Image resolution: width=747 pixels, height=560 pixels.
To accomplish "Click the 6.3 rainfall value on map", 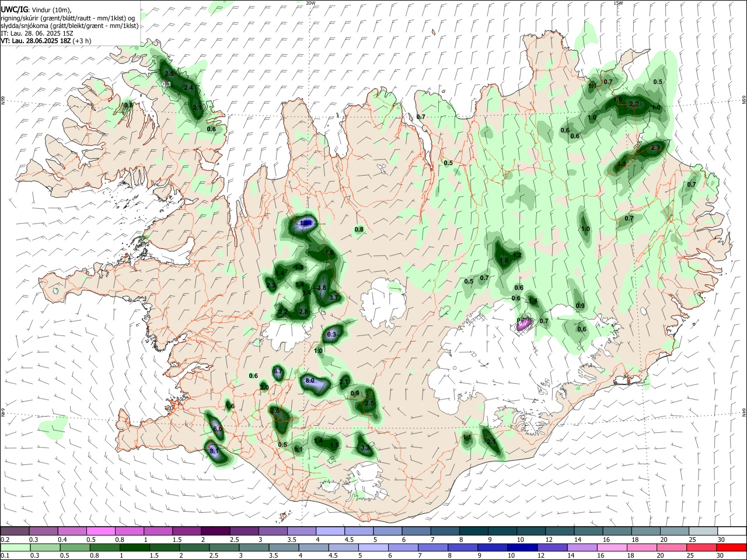I will pos(332,334).
